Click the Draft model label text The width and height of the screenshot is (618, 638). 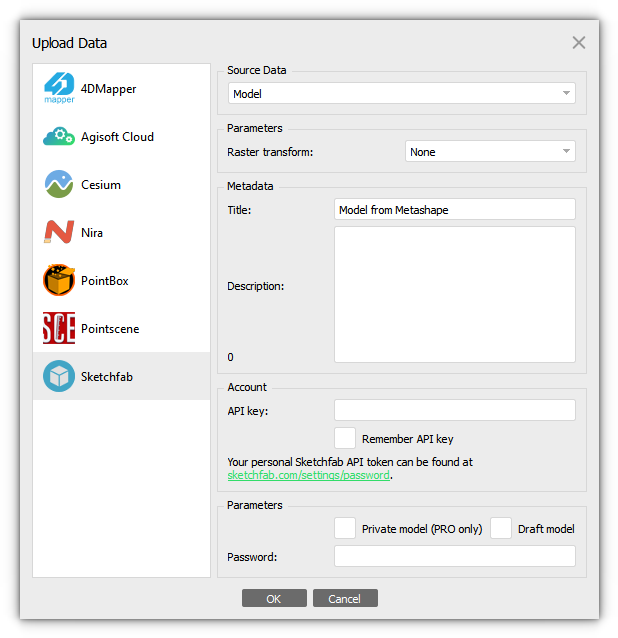point(546,529)
